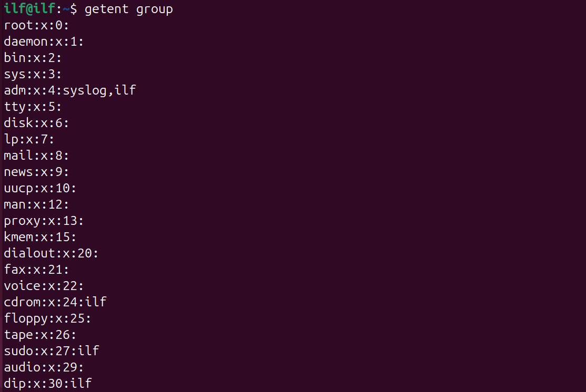
Task: Click the 'getent group' command text
Action: click(129, 9)
